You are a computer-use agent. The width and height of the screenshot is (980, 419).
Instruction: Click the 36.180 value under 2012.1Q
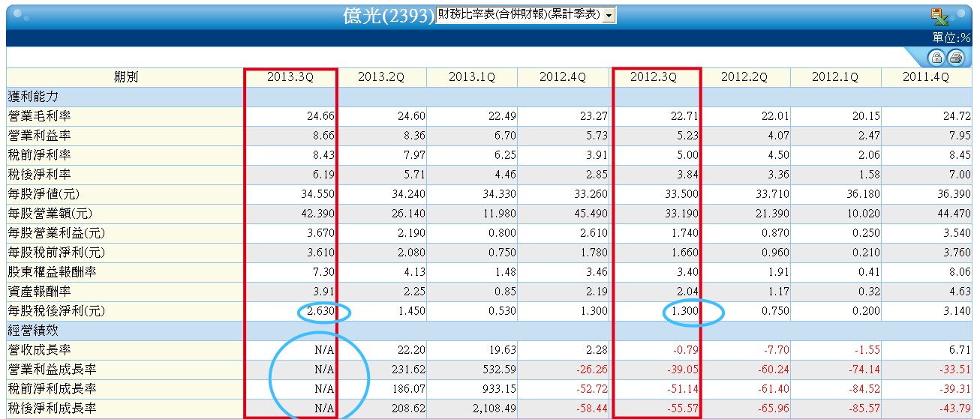(x=862, y=194)
